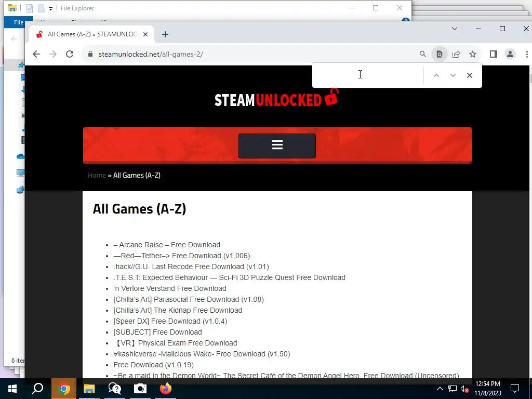
Task: Show hidden system tray icons
Action: [x=440, y=389]
